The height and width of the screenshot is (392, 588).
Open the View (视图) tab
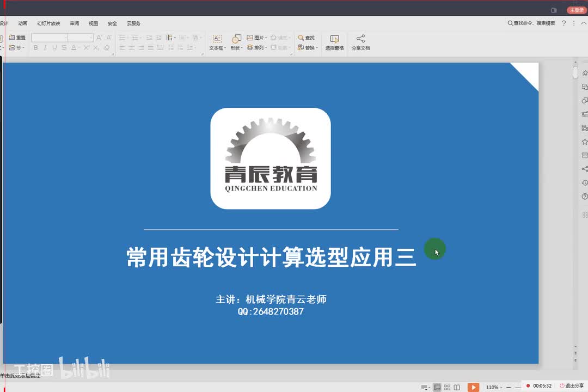[x=93, y=23]
